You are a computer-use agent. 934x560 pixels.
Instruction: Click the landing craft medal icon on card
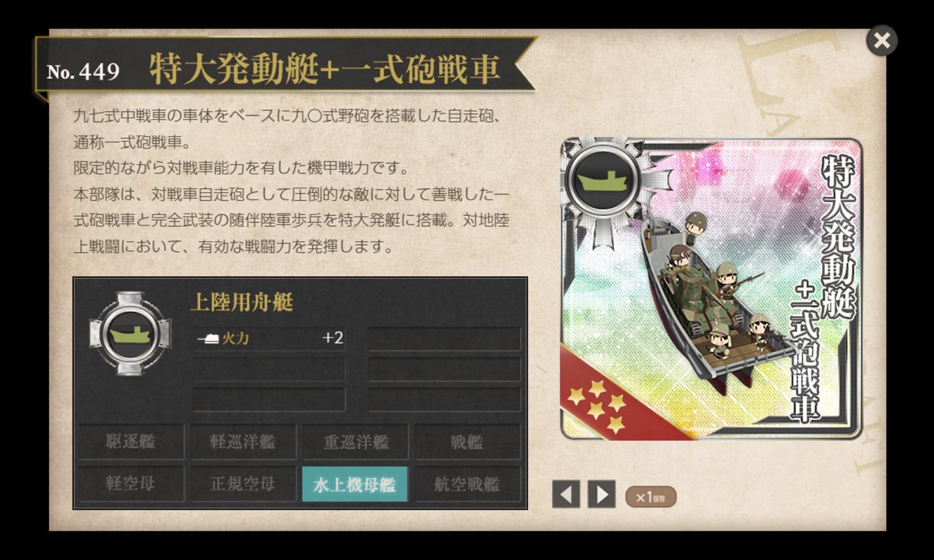(x=603, y=180)
